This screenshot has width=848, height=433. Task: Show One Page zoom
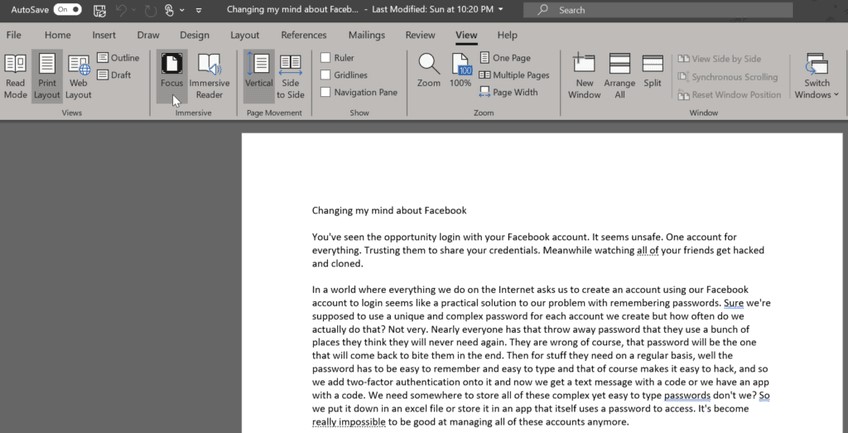click(505, 58)
